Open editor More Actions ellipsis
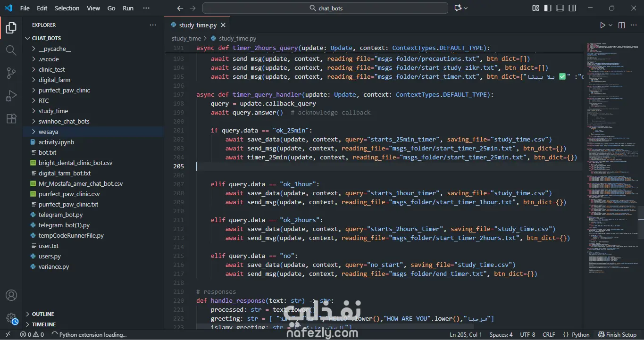Screen dimensions: 644x340 [x=634, y=25]
